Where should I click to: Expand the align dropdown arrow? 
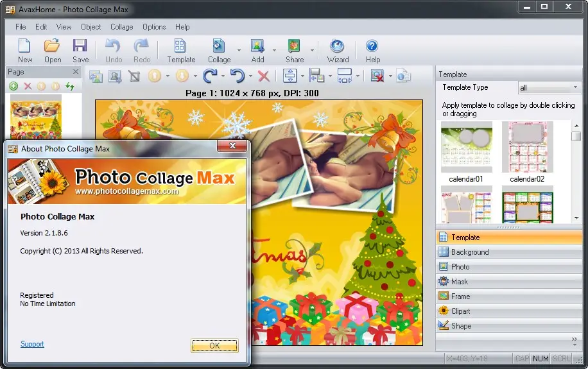point(302,76)
